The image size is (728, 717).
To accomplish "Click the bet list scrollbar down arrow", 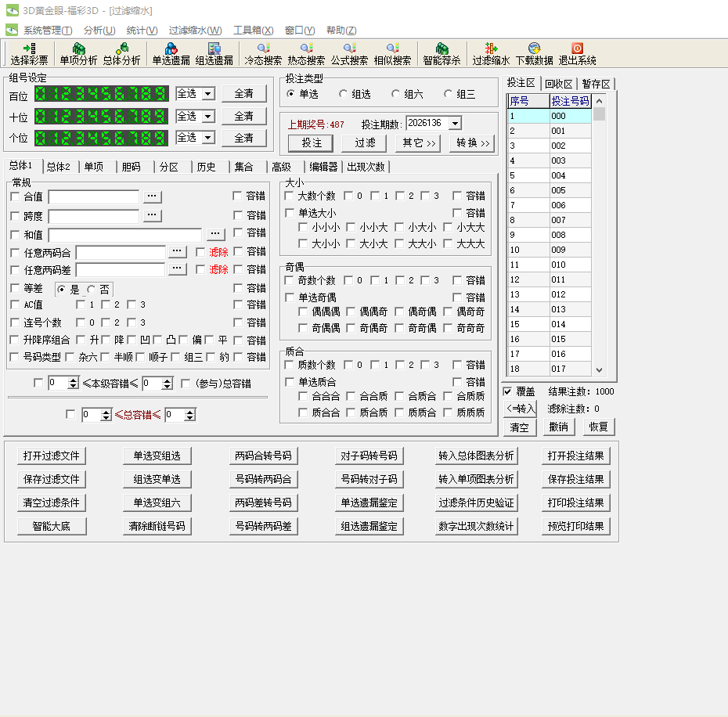I will point(599,370).
